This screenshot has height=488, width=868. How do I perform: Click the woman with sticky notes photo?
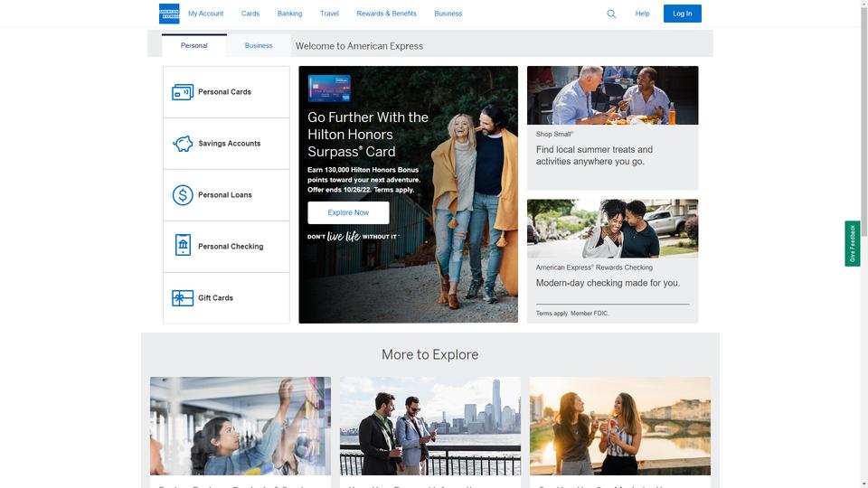click(x=241, y=426)
